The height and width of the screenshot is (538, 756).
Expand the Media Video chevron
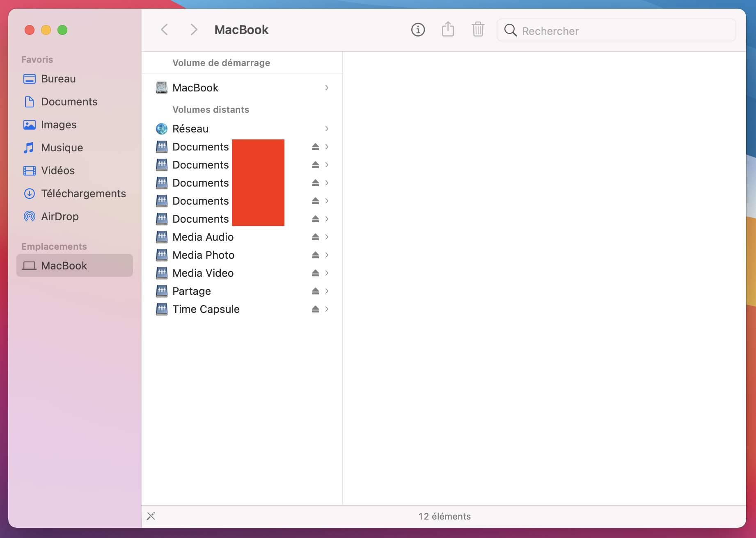coord(327,273)
